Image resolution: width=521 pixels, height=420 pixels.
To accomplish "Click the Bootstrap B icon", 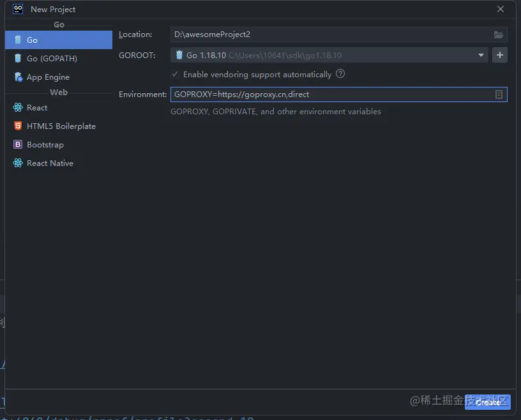I will coord(18,144).
